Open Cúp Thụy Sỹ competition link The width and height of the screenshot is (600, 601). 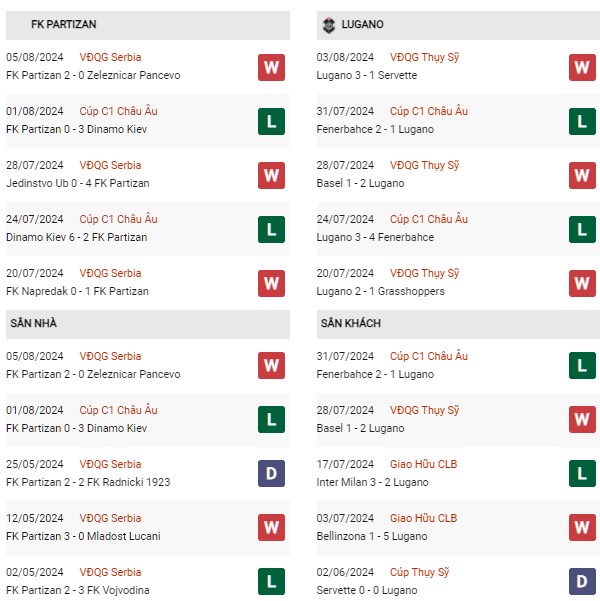pyautogui.click(x=419, y=572)
